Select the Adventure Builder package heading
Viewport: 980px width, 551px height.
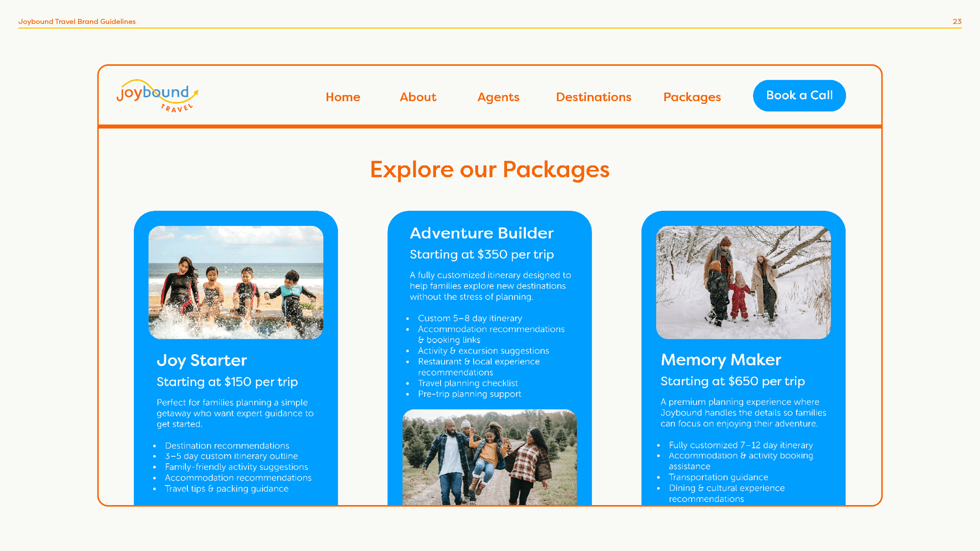pos(481,233)
